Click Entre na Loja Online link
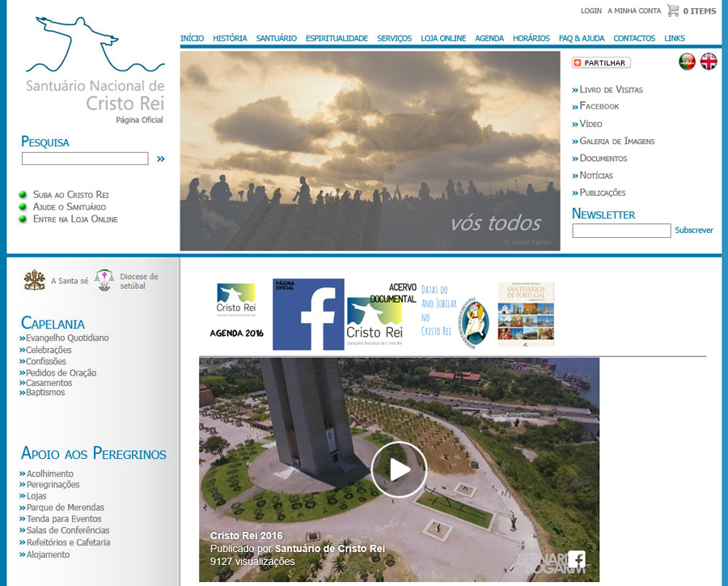 [75, 219]
